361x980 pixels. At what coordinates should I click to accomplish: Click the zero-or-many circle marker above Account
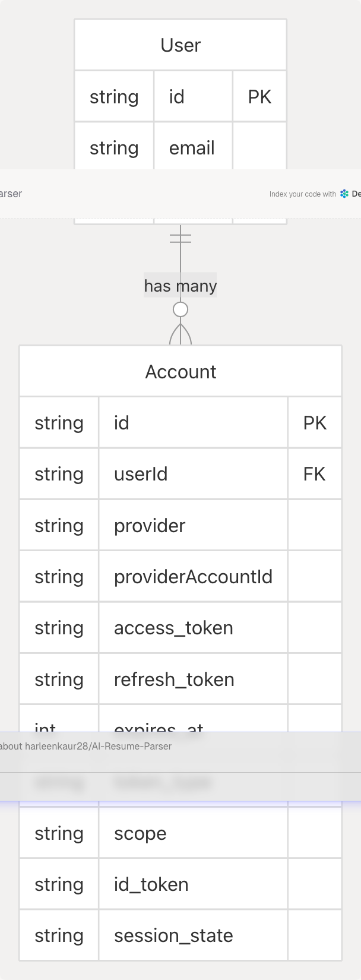pyautogui.click(x=180, y=309)
